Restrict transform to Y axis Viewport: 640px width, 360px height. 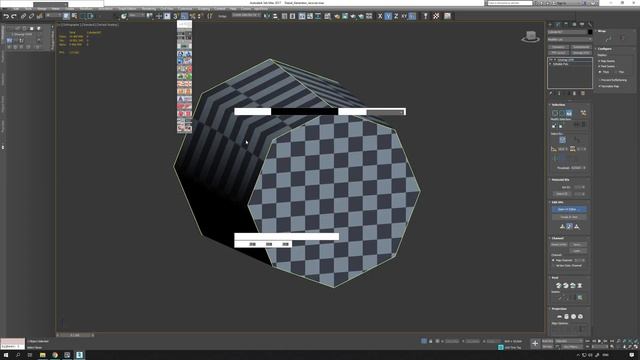click(x=388, y=16)
